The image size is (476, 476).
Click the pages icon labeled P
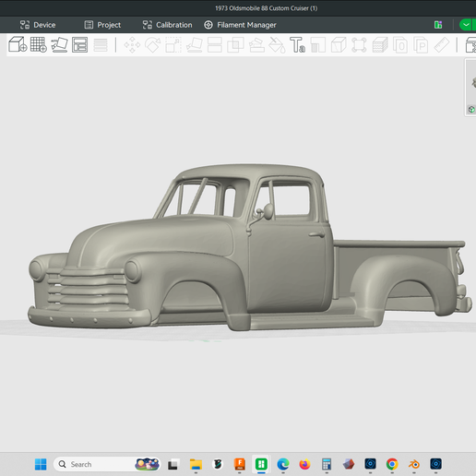point(421,45)
